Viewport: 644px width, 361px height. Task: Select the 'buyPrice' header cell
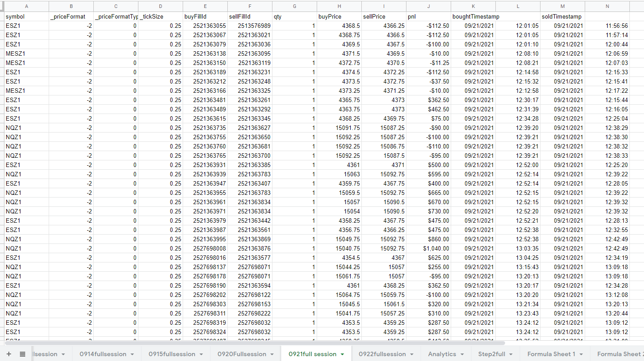click(339, 16)
